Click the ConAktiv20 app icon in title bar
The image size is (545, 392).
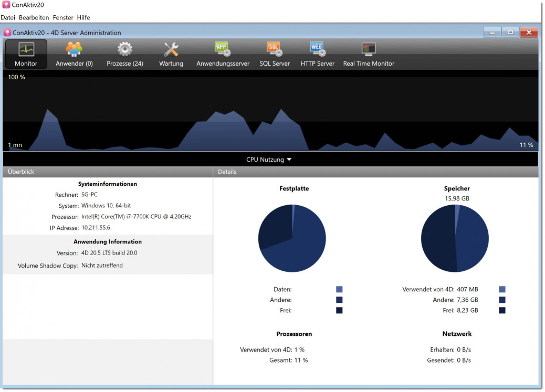tap(6, 5)
